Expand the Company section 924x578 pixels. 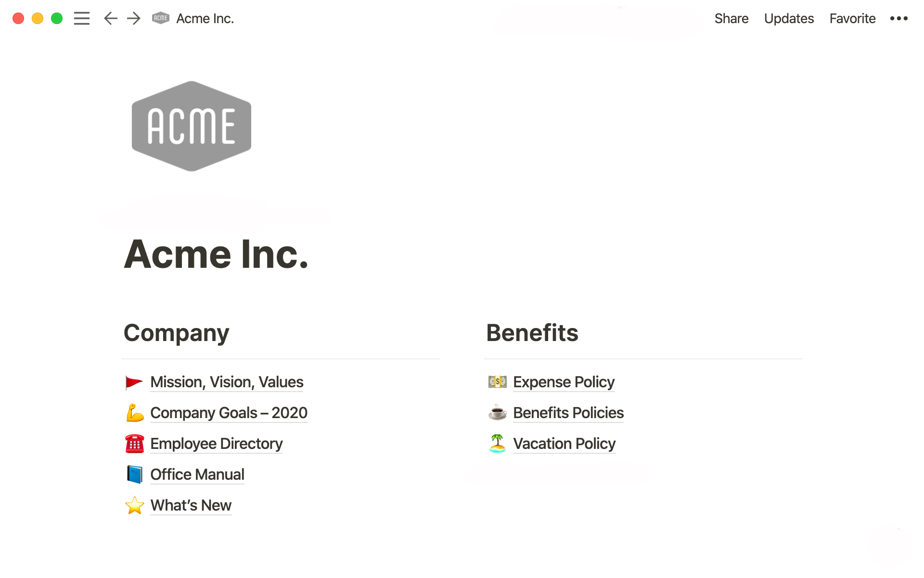[177, 332]
